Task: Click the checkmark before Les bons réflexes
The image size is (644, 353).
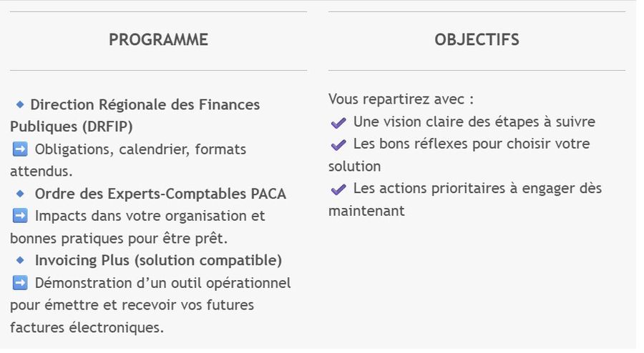Action: coord(338,144)
